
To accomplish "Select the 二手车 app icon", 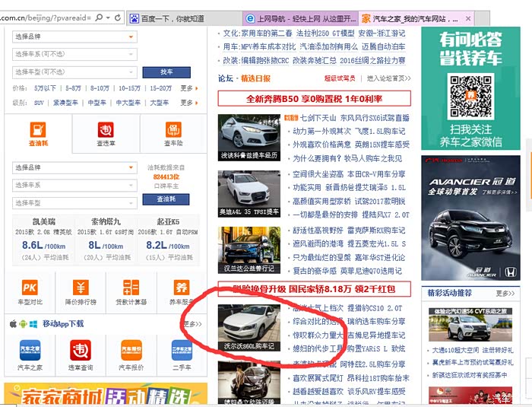I will click(182, 352).
